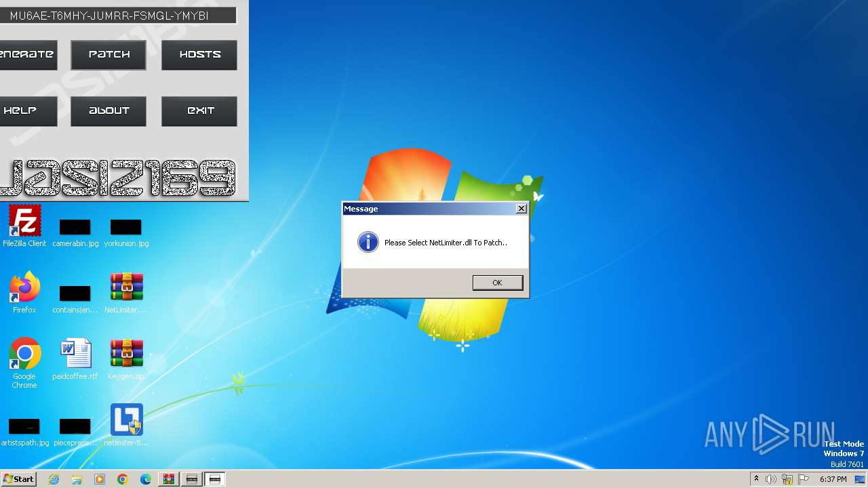Click the blue info icon in the Message dialog
Screen dimensions: 868x488
tap(368, 242)
